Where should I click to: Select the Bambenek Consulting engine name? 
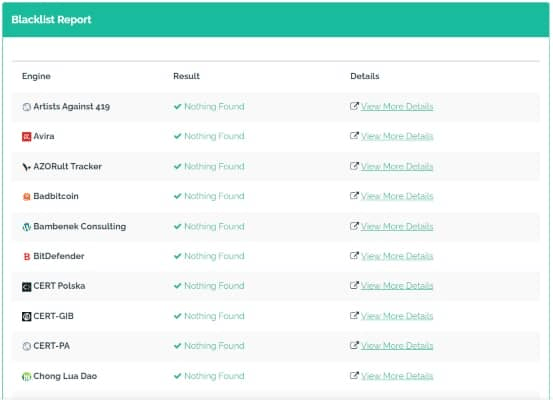(x=80, y=226)
